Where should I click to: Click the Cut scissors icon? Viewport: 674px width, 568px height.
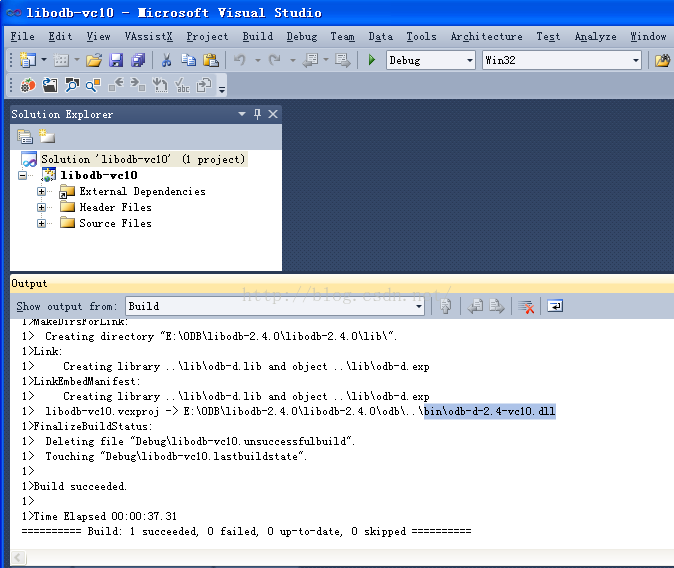(166, 60)
